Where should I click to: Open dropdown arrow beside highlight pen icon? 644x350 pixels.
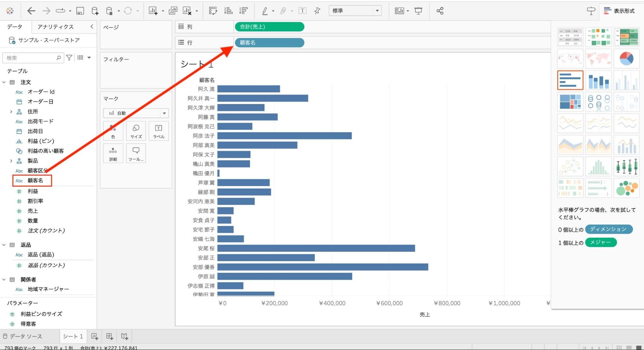(273, 11)
